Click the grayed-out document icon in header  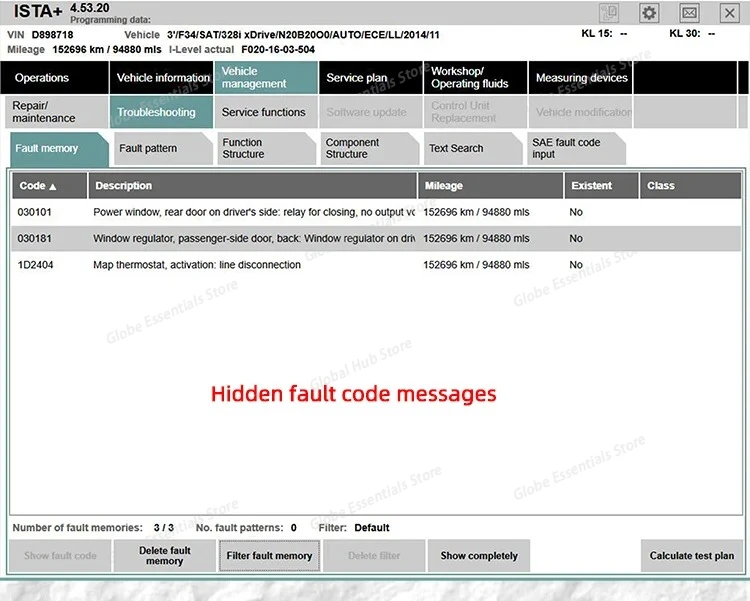tap(608, 12)
